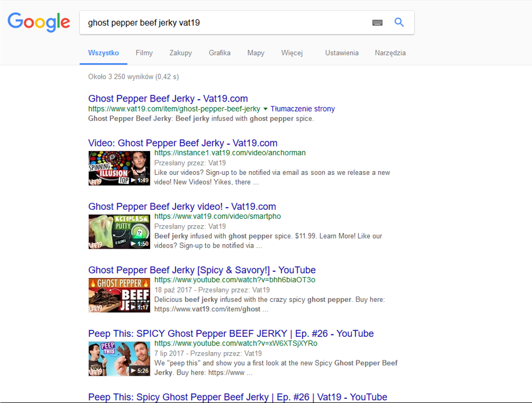Switch to the Filmy tab
Image resolution: width=532 pixels, height=403 pixels.
click(x=144, y=53)
